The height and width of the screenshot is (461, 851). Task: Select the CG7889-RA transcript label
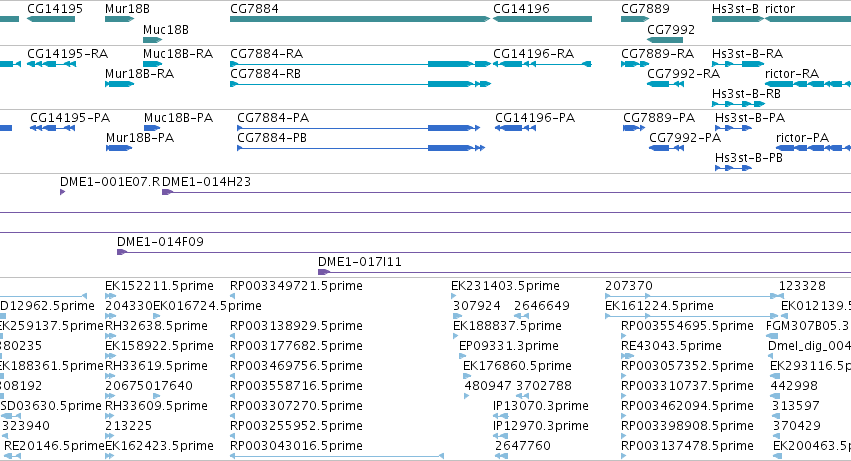click(x=657, y=54)
